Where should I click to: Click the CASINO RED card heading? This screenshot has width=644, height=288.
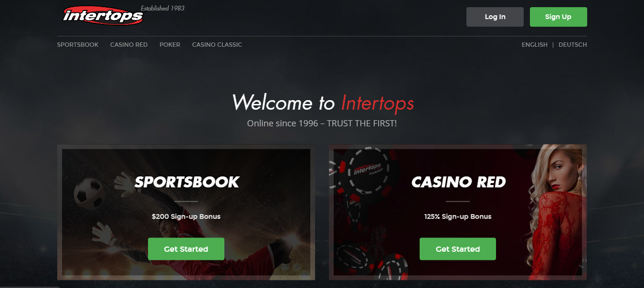458,182
